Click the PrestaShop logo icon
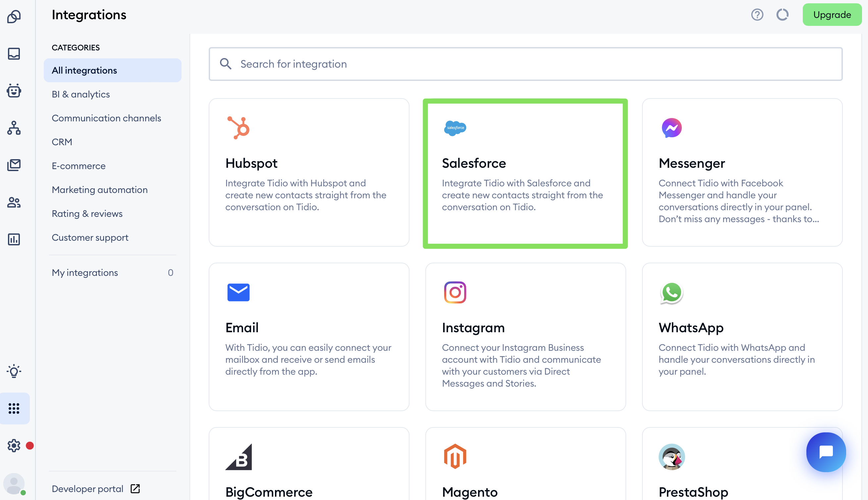Viewport: 868px width, 500px height. pos(672,457)
